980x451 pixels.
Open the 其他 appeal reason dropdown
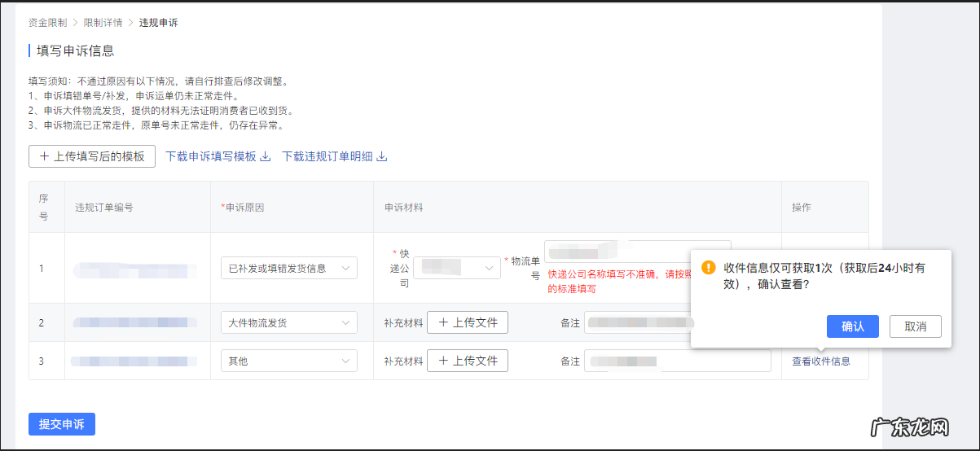[x=289, y=361]
